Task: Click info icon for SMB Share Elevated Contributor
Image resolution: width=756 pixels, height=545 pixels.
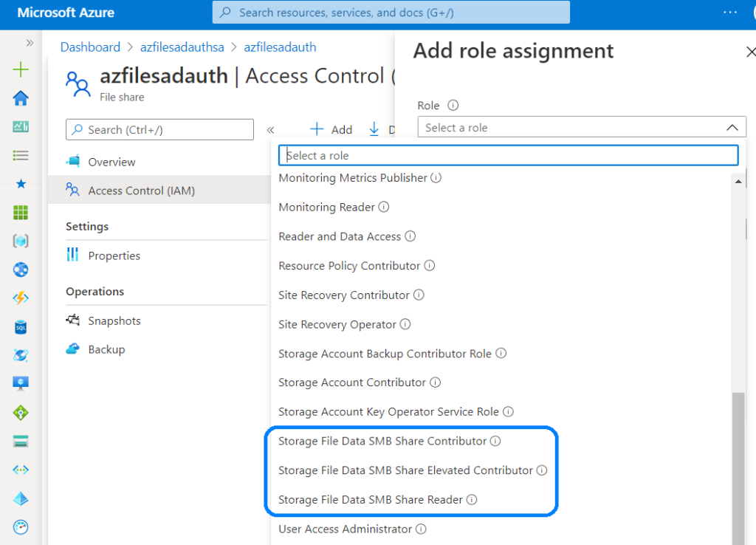Action: (x=542, y=470)
